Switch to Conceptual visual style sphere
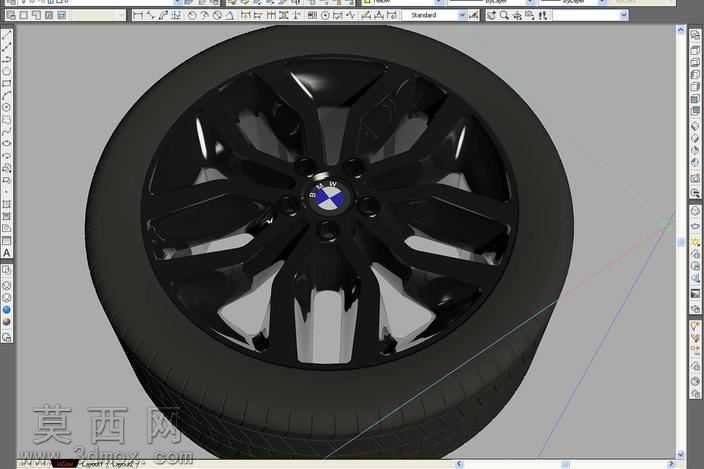The height and width of the screenshot is (469, 704). pyautogui.click(x=7, y=322)
